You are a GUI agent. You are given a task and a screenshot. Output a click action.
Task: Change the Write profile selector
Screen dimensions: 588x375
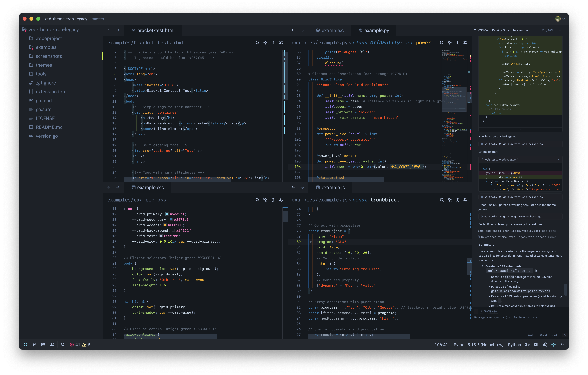532,335
